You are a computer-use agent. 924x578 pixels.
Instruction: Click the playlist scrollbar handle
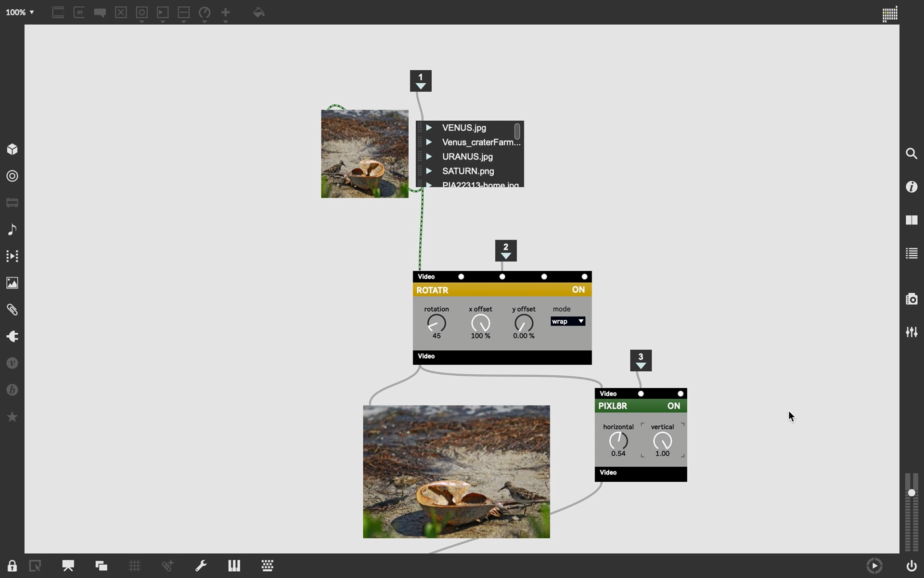(x=517, y=131)
